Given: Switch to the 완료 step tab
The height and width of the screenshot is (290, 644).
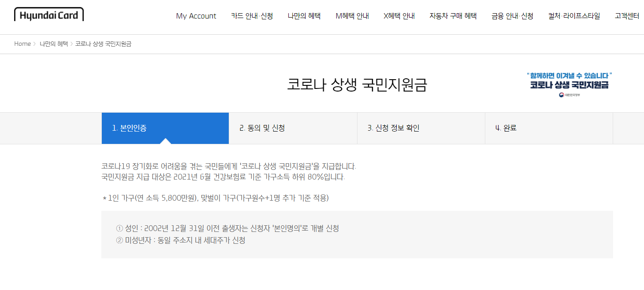Looking at the screenshot, I should [548, 128].
